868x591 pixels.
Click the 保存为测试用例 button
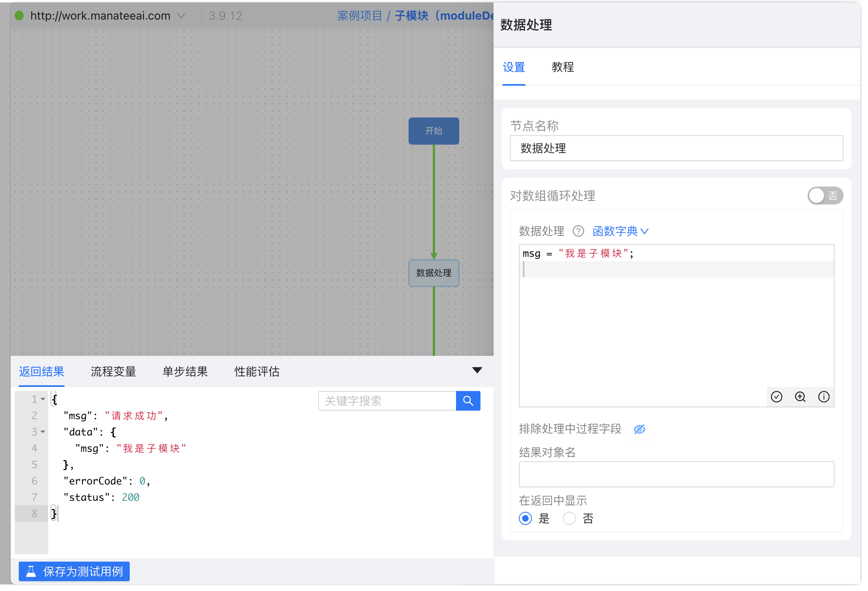(x=74, y=571)
